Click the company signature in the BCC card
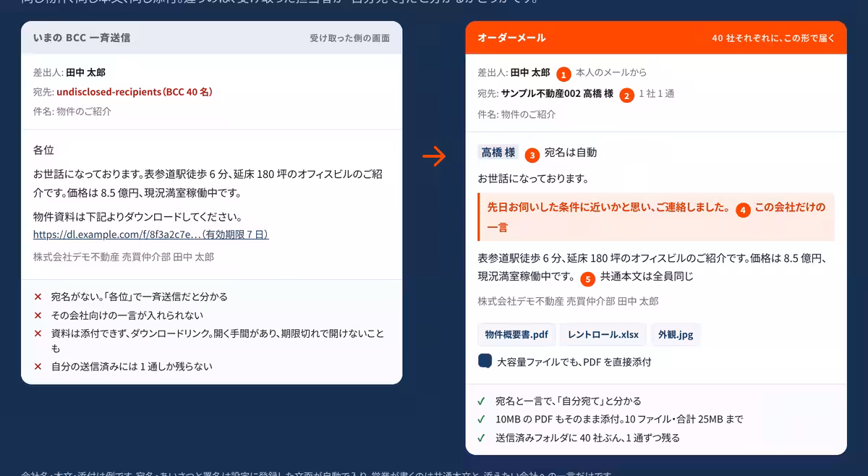Viewport: 868px width, 476px height. coord(124,257)
